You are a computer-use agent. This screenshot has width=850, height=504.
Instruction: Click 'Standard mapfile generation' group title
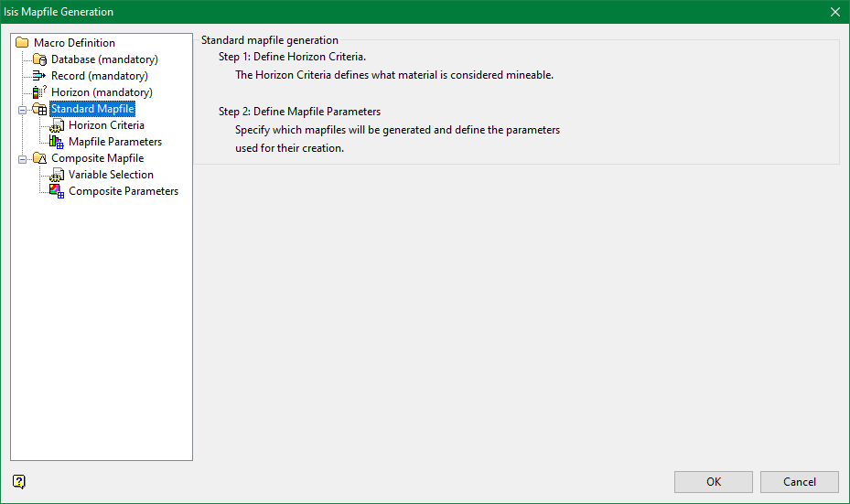coord(269,40)
